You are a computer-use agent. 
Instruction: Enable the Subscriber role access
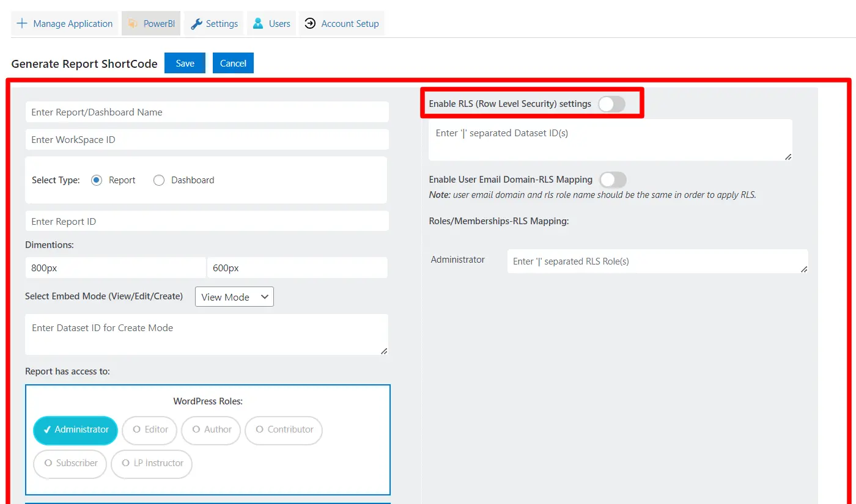pos(70,464)
